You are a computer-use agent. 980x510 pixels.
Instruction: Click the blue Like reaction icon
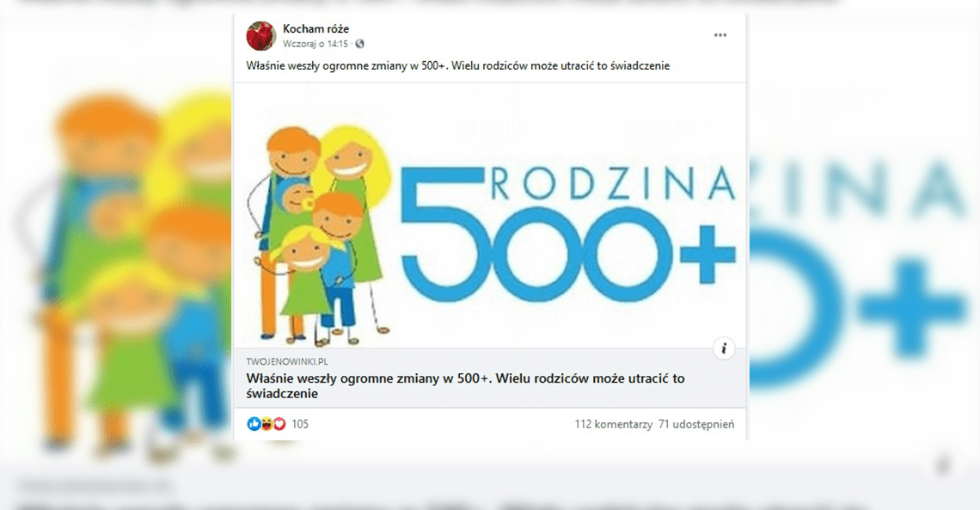[x=254, y=424]
